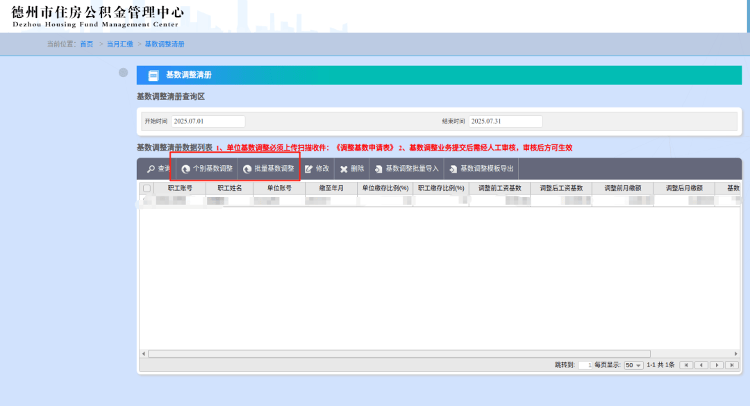Click the 修改 edit button
Image resolution: width=750 pixels, height=406 pixels.
click(316, 169)
